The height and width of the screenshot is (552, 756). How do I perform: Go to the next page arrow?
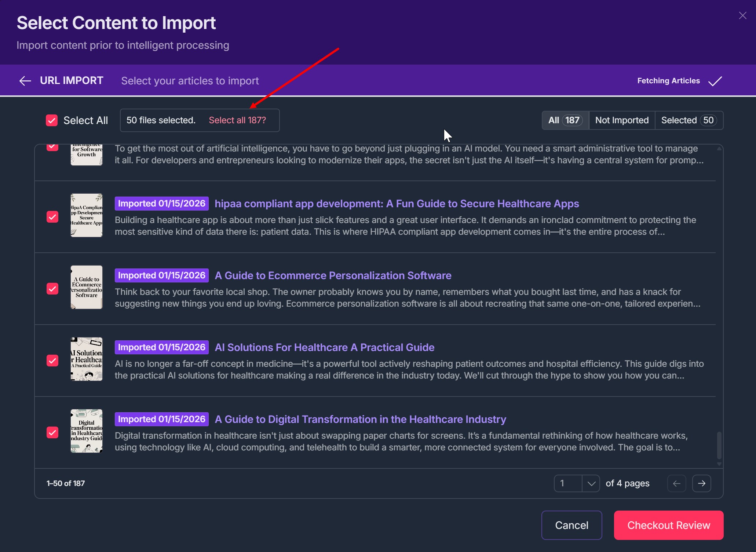click(x=701, y=483)
